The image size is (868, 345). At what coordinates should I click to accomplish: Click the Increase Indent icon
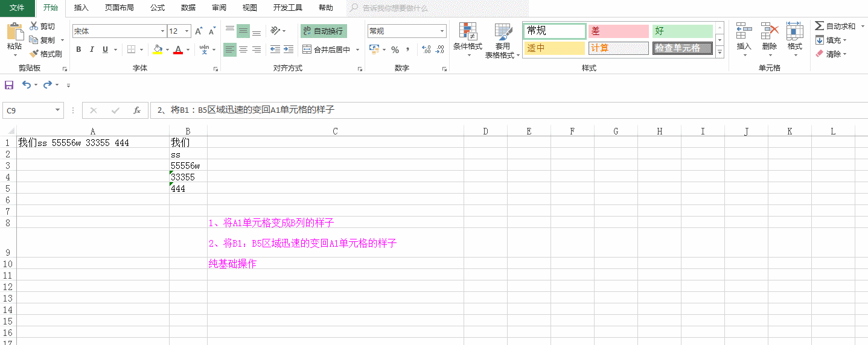(x=289, y=49)
